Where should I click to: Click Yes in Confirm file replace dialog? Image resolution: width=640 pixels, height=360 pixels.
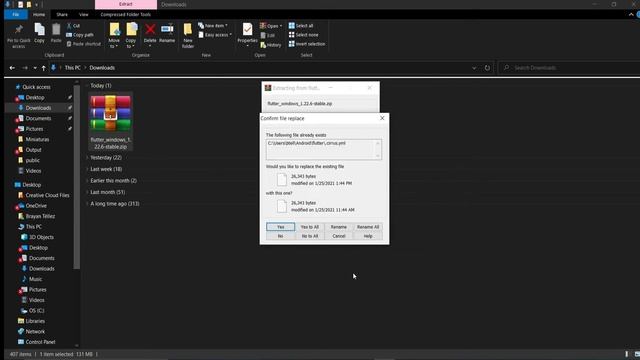tap(280, 227)
